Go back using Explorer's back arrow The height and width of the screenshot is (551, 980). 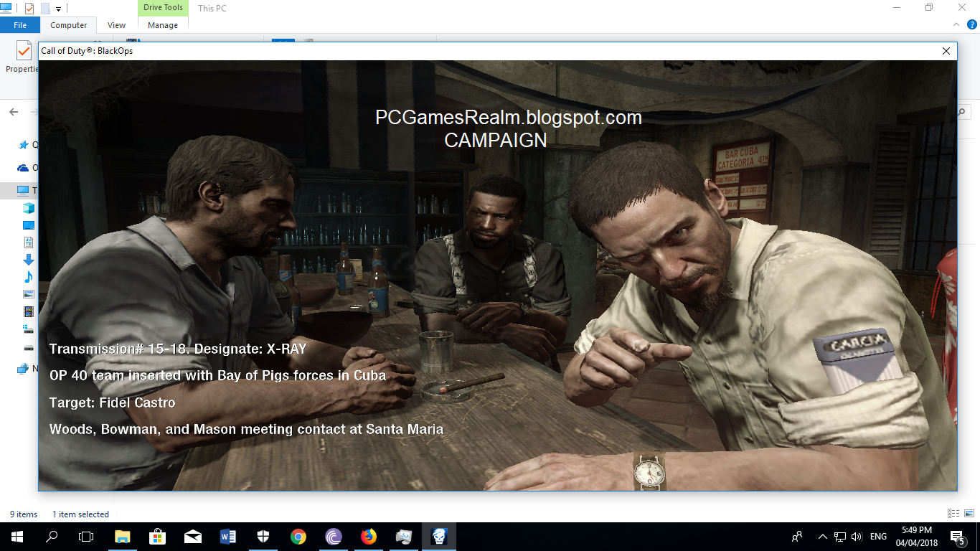click(14, 112)
